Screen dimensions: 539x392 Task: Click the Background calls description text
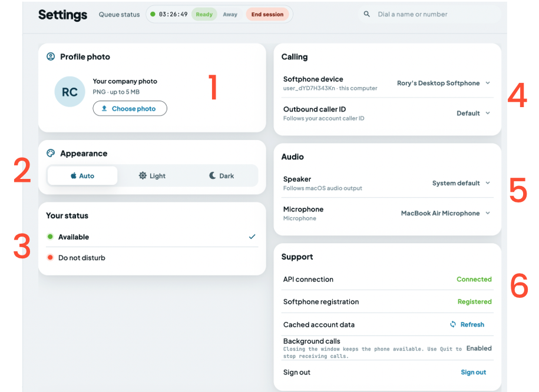373,353
